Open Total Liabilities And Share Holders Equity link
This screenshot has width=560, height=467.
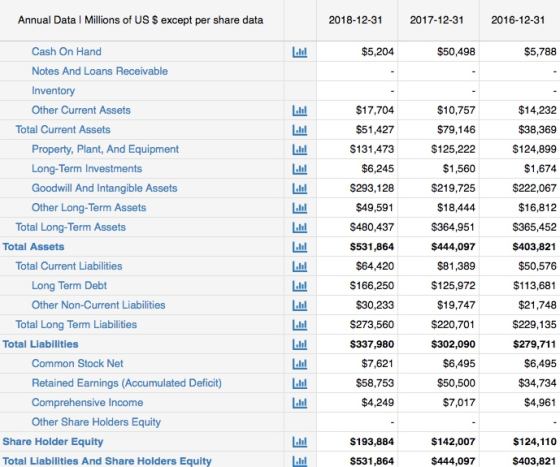pos(107,461)
